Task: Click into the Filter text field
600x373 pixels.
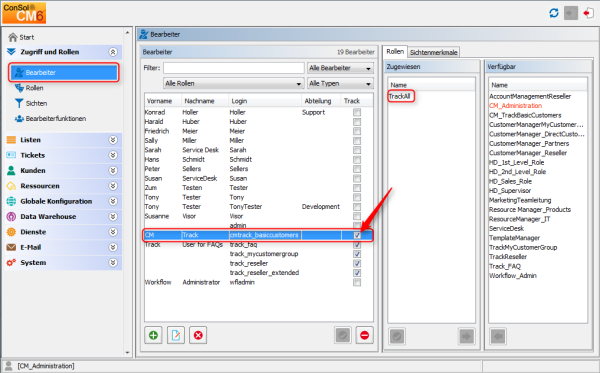Action: tap(234, 68)
